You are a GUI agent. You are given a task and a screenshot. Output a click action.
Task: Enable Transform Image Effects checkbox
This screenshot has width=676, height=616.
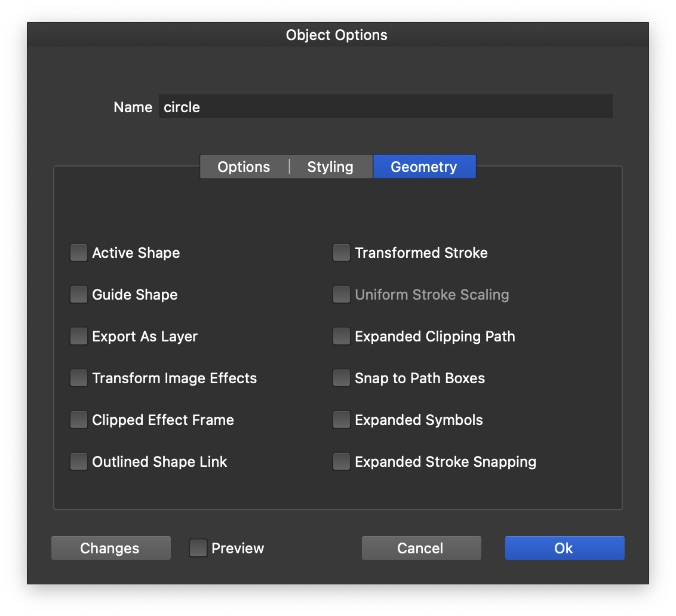(79, 378)
